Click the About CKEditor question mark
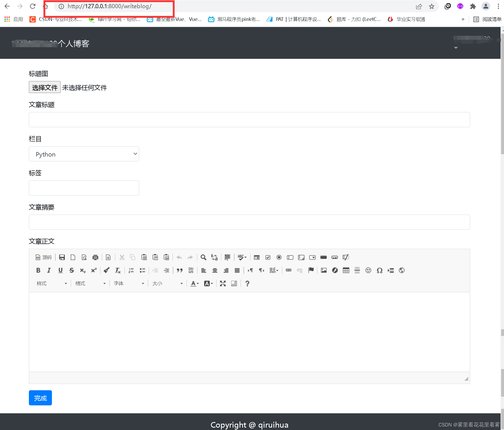This screenshot has height=430, width=504. point(247,283)
